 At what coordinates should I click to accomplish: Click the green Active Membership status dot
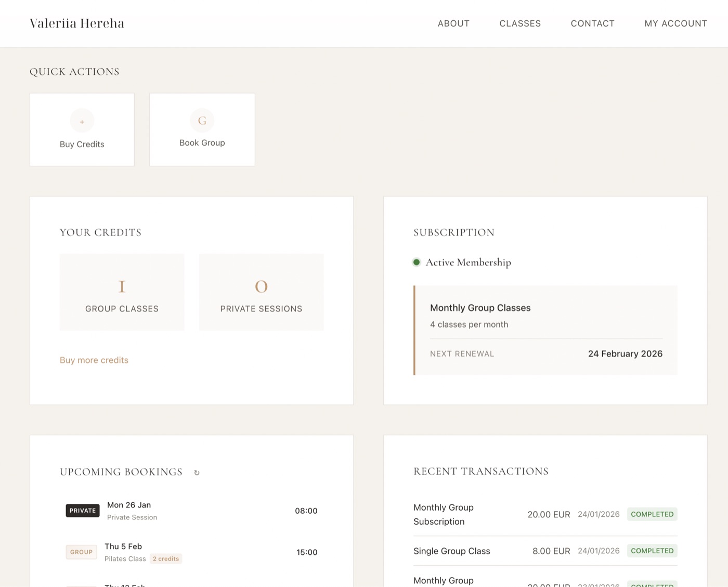pyautogui.click(x=417, y=263)
